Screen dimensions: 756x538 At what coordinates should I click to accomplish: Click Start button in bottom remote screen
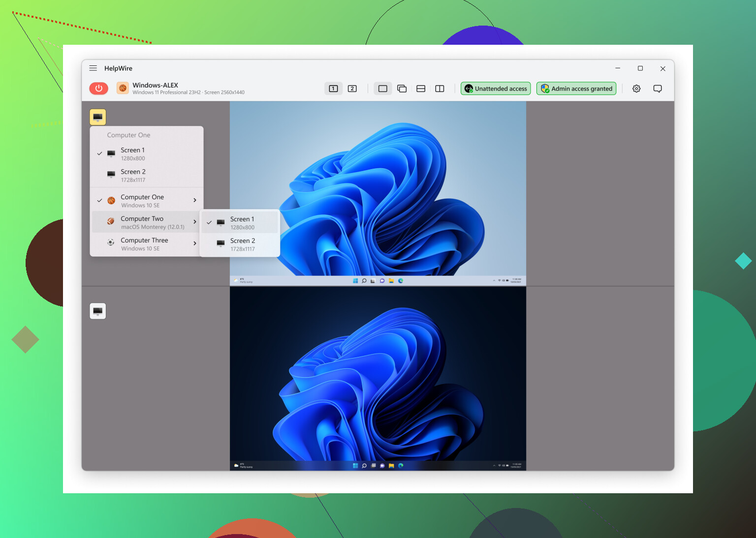tap(355, 466)
